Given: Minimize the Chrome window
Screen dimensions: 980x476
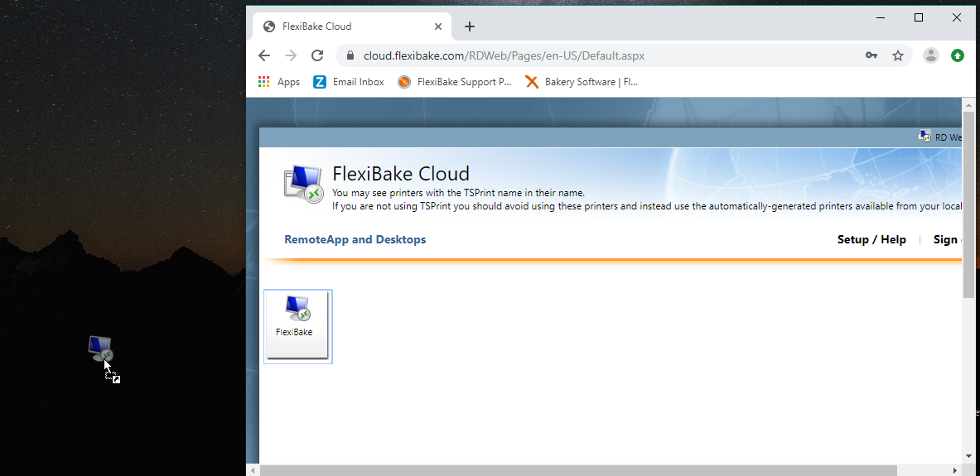Looking at the screenshot, I should click(881, 17).
